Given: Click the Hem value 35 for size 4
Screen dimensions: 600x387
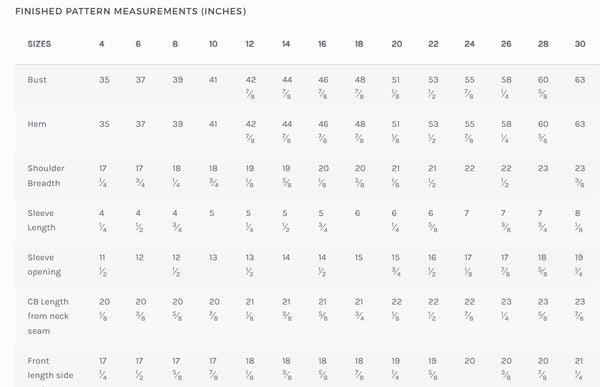Looking at the screenshot, I should pyautogui.click(x=104, y=124).
